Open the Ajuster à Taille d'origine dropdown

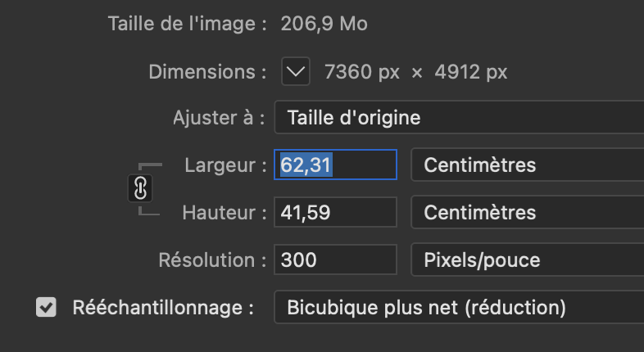tap(459, 118)
